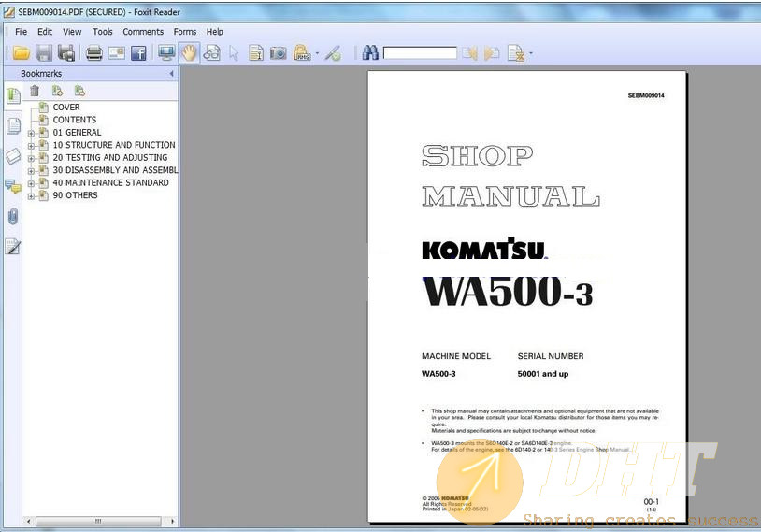The height and width of the screenshot is (532, 761).
Task: Open dropdown arrow beside the padlock icon
Action: point(318,53)
